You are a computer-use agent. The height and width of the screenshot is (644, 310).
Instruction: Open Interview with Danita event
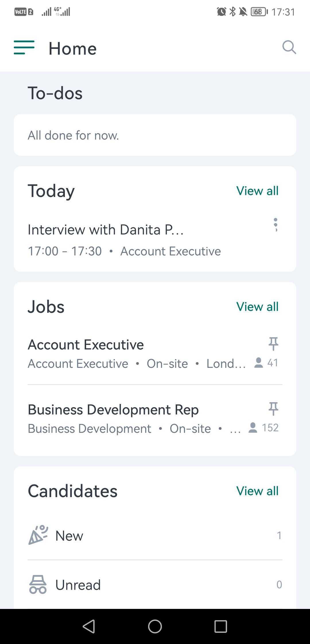tap(106, 230)
